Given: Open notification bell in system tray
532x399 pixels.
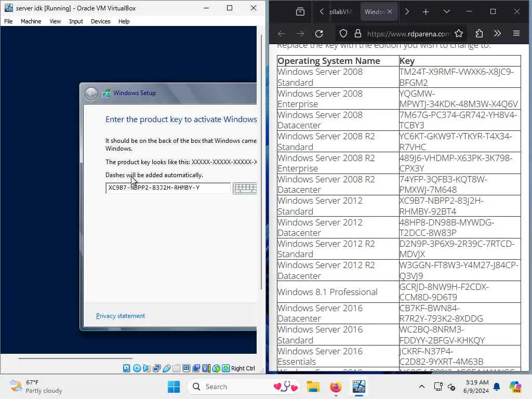Looking at the screenshot, I should (497, 387).
